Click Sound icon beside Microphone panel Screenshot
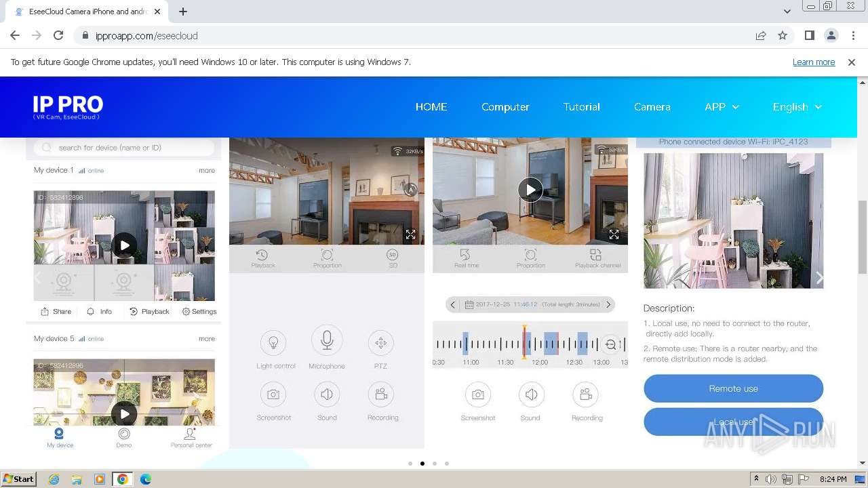Screen dimensions: 868x488 pos(327,394)
